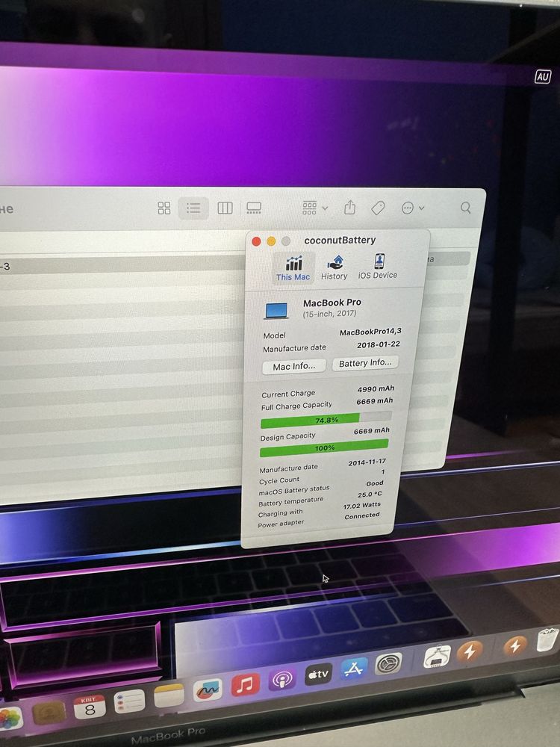Screen dimensions: 560x747
Task: Click the "Good" battery status value
Action: (375, 483)
